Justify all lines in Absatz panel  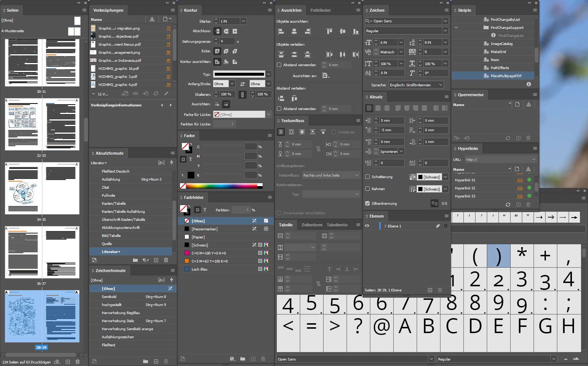coord(424,108)
